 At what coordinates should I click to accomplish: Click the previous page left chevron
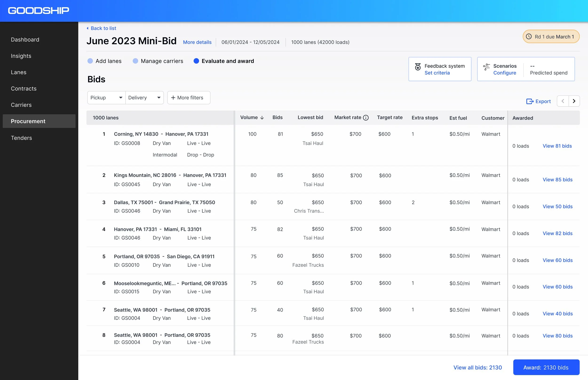click(563, 101)
